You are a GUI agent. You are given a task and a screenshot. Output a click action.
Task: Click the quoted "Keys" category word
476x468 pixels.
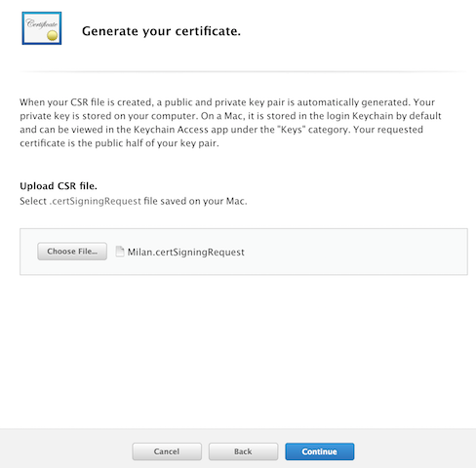(291, 130)
